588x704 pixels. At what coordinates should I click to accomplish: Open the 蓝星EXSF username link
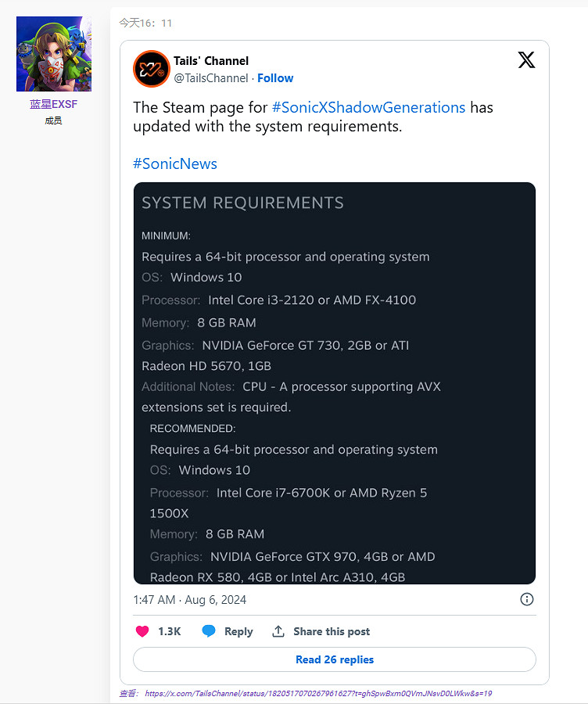click(54, 104)
